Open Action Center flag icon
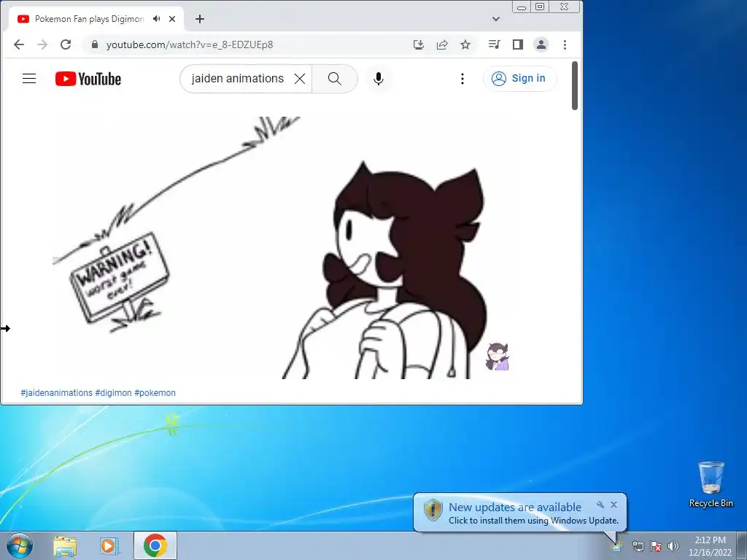 point(656,546)
